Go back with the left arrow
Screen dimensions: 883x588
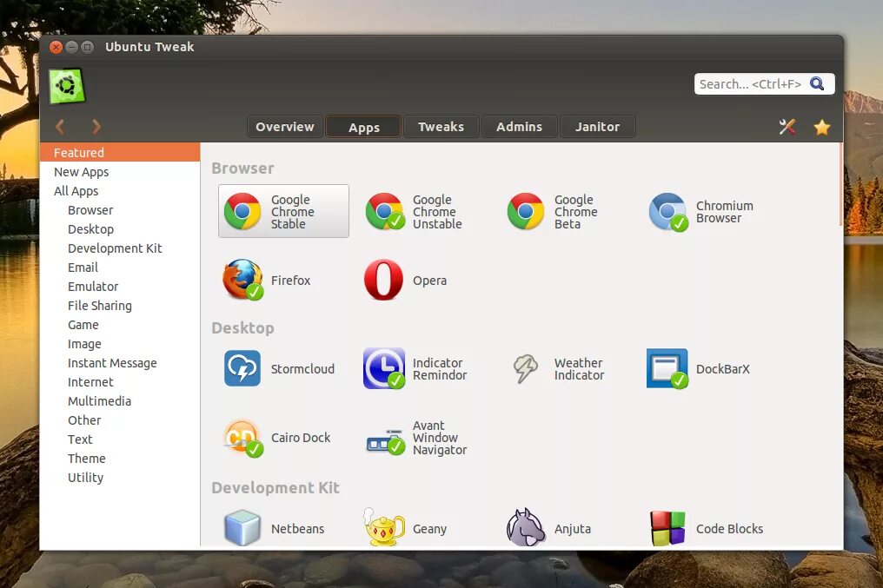pos(60,127)
